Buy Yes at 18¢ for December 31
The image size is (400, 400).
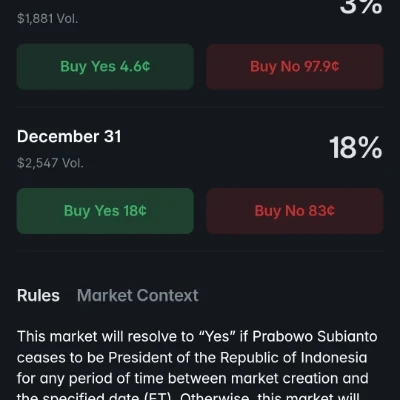coord(105,211)
